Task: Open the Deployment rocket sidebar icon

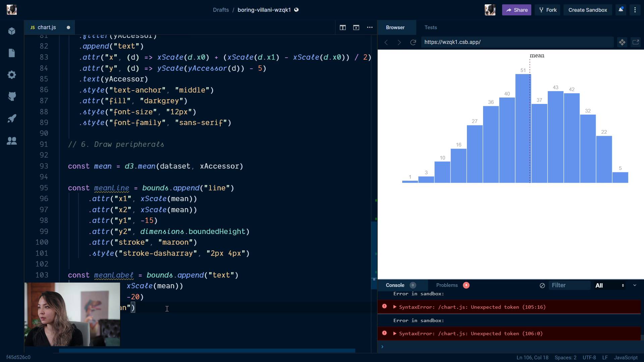Action: point(12,118)
